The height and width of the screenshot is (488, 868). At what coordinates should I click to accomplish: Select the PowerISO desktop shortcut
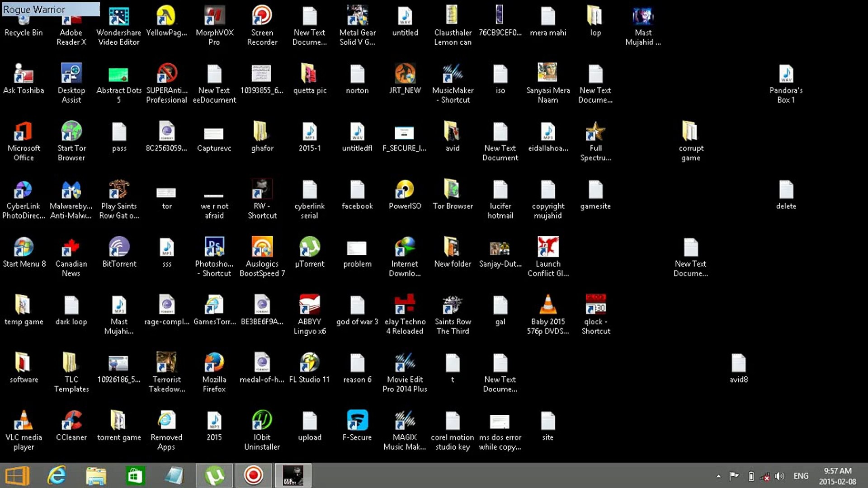405,195
